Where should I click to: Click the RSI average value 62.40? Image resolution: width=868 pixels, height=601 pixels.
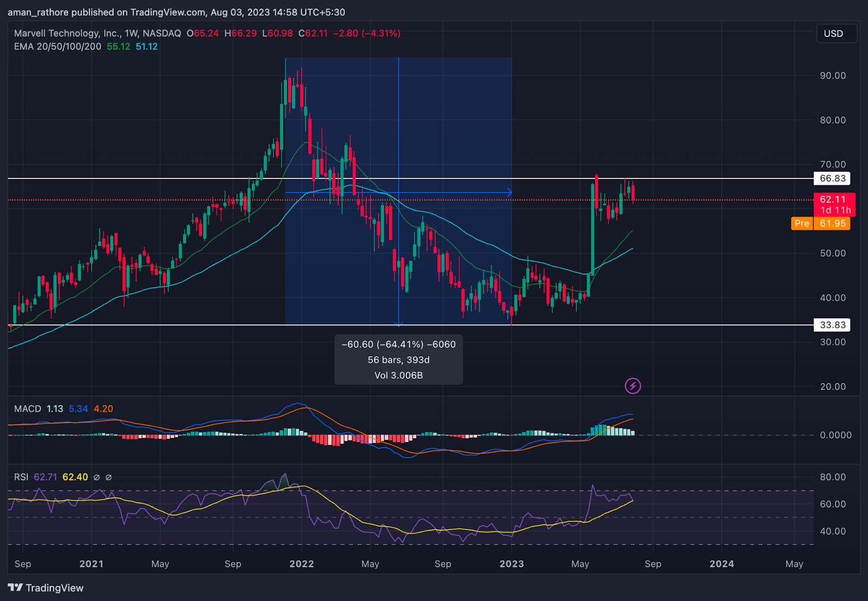(x=75, y=477)
